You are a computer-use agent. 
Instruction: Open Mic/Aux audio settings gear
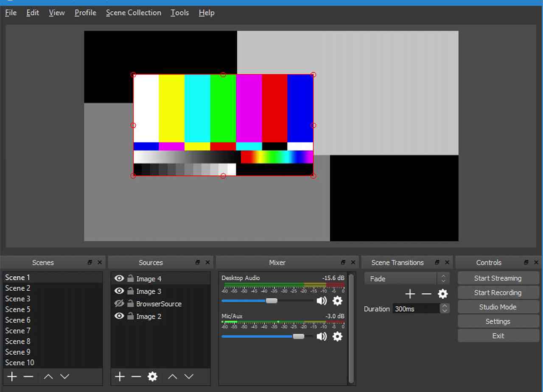click(337, 336)
